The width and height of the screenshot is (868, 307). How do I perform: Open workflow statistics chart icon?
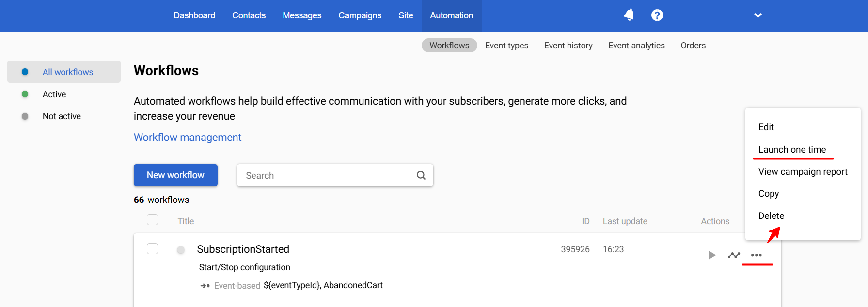734,255
